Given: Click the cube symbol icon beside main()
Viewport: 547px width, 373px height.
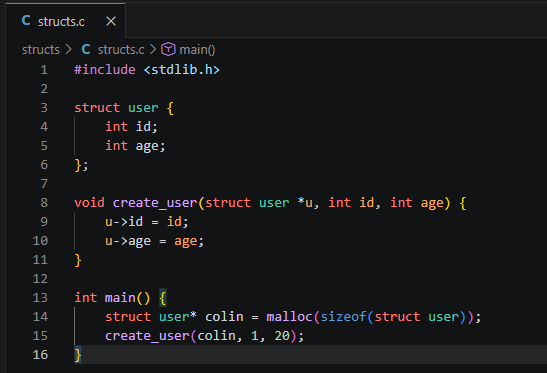Looking at the screenshot, I should click(168, 49).
